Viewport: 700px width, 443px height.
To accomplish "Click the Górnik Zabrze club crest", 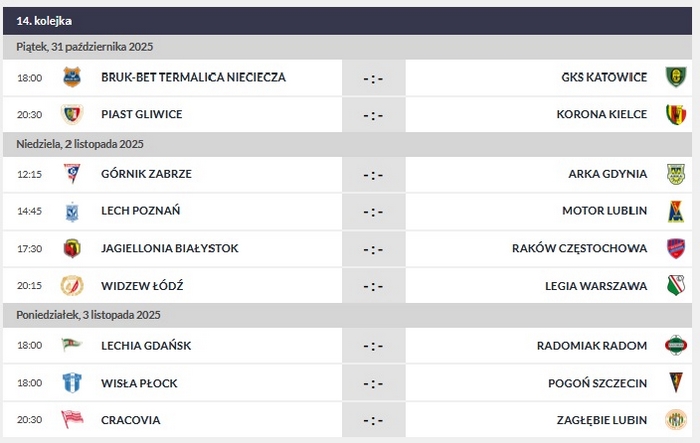I will [x=71, y=174].
